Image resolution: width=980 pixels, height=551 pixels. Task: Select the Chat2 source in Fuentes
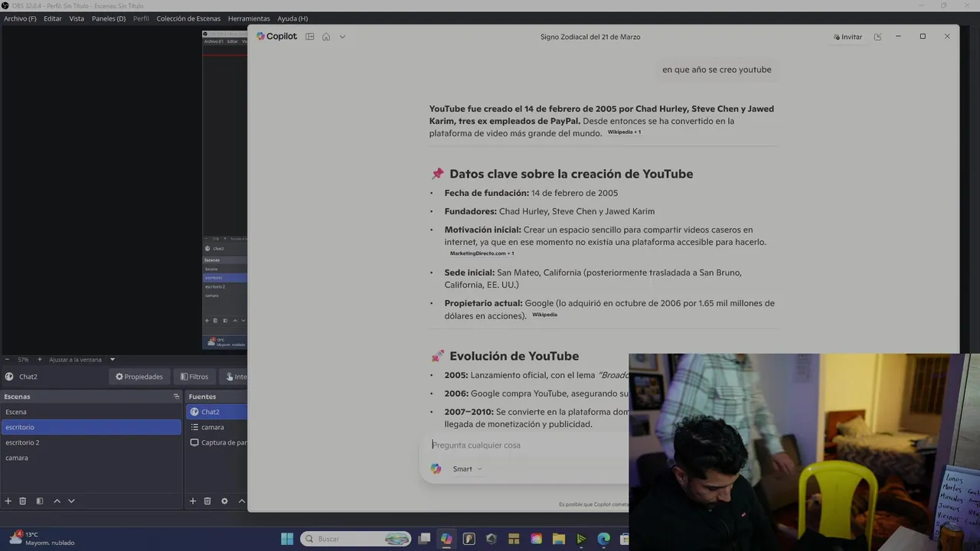[217, 412]
